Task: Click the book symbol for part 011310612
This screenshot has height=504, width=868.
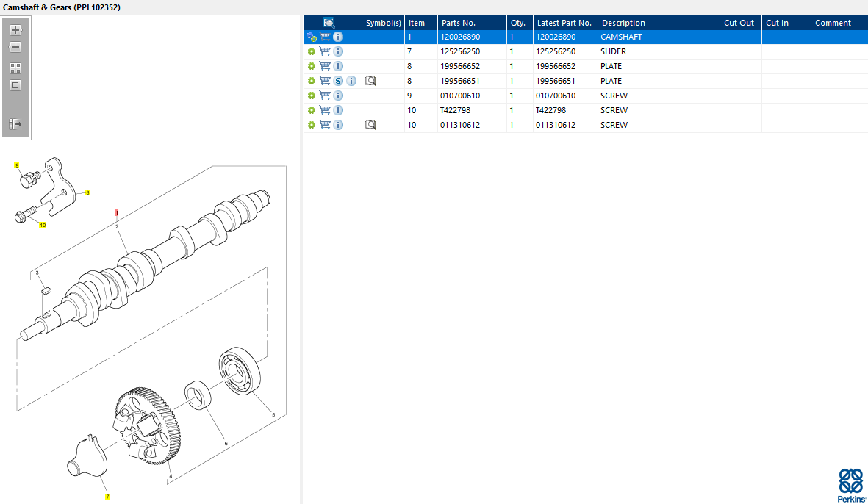Action: [x=370, y=125]
